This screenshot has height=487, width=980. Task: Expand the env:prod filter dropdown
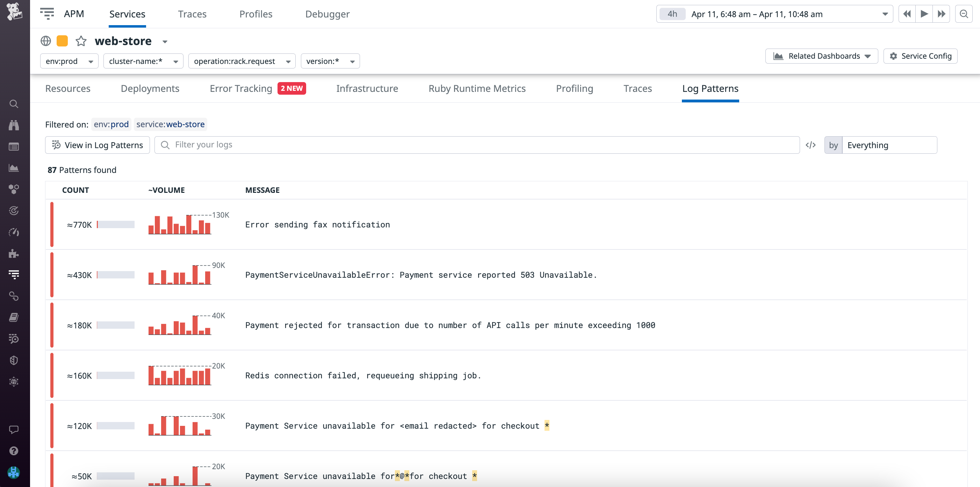(x=91, y=61)
